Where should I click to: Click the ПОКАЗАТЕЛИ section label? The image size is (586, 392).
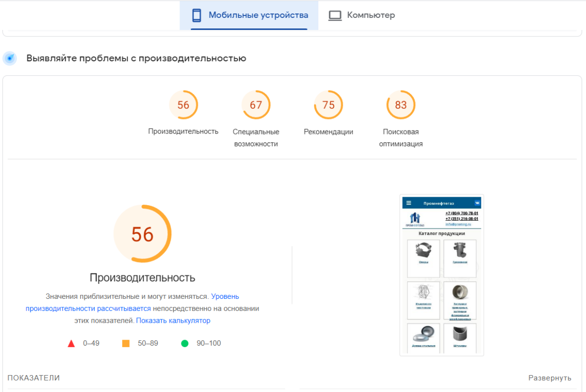[x=33, y=378]
